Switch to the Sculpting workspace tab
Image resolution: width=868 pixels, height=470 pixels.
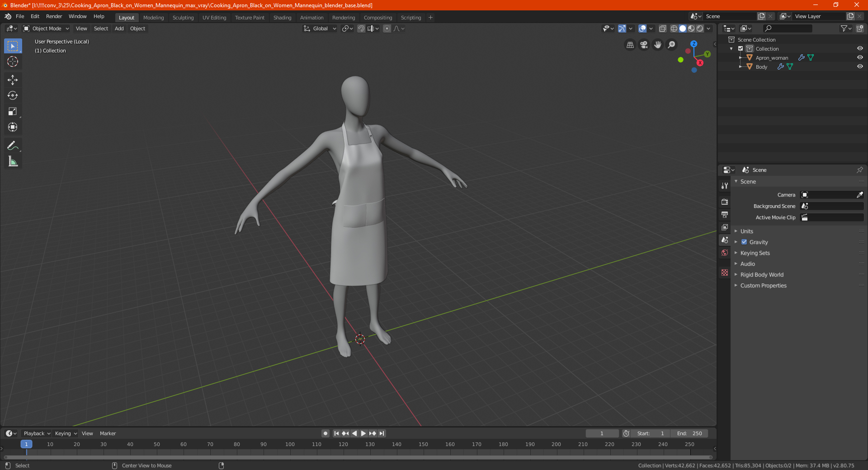click(x=183, y=18)
